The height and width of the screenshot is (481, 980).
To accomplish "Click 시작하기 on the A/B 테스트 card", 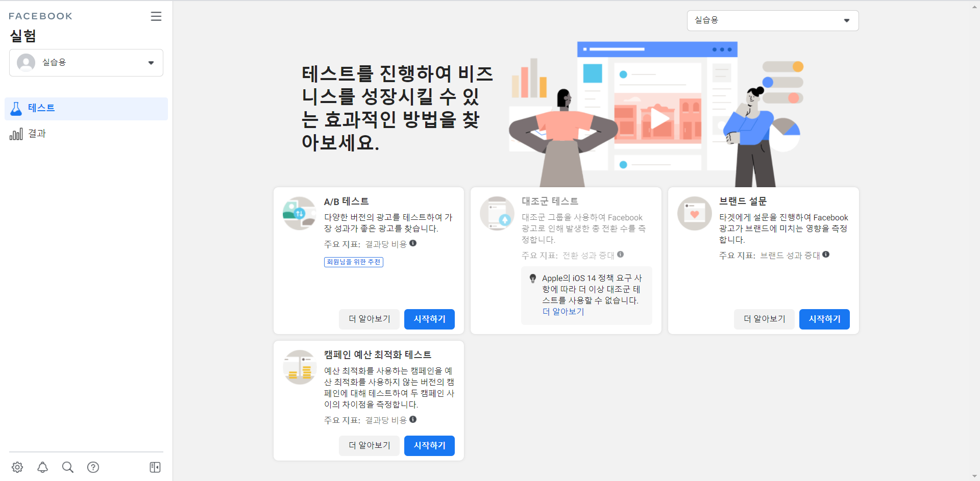I will point(429,319).
